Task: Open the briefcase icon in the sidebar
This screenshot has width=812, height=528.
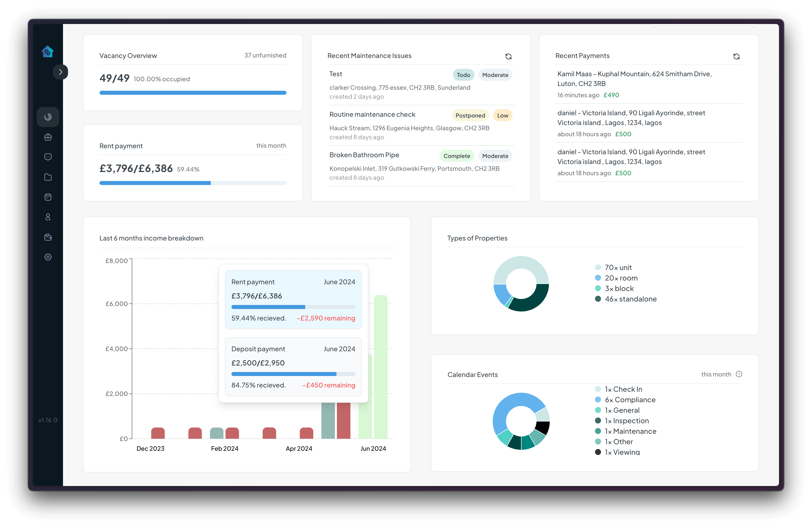Action: coord(48,137)
